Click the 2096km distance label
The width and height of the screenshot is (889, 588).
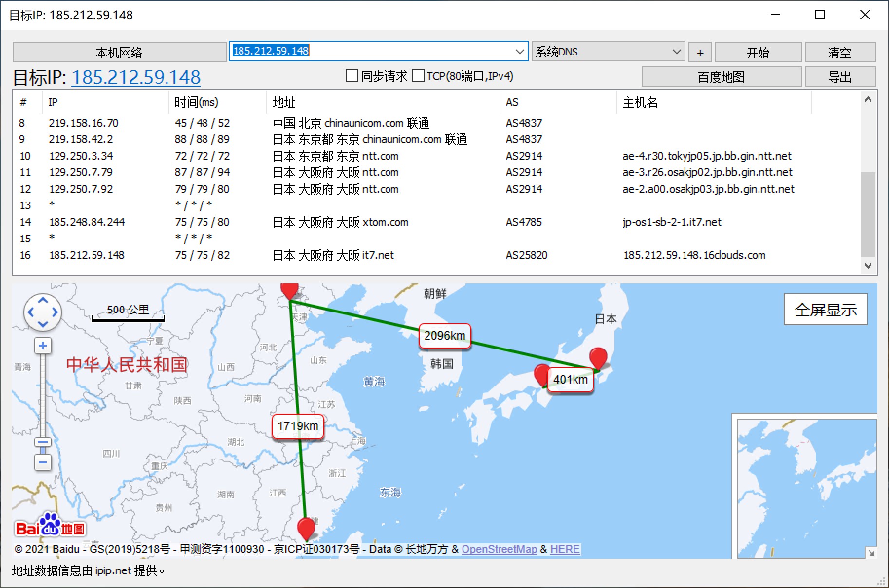445,336
